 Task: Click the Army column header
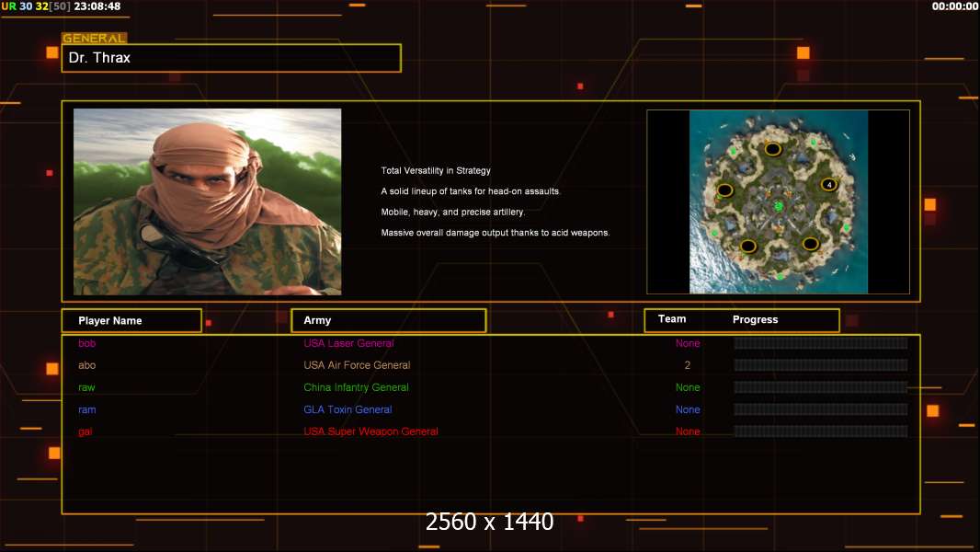(389, 320)
